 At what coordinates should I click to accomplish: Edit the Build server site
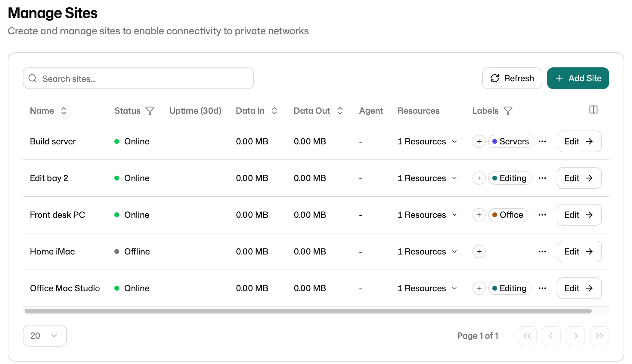(x=579, y=141)
